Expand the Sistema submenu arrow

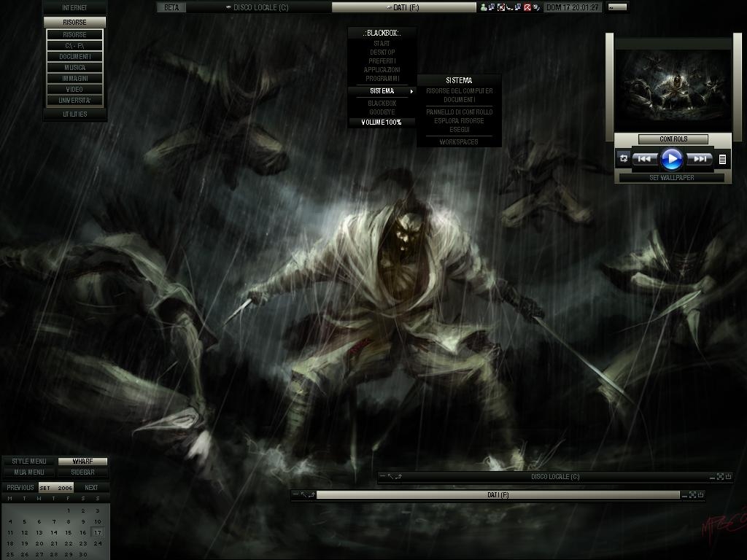tap(411, 91)
